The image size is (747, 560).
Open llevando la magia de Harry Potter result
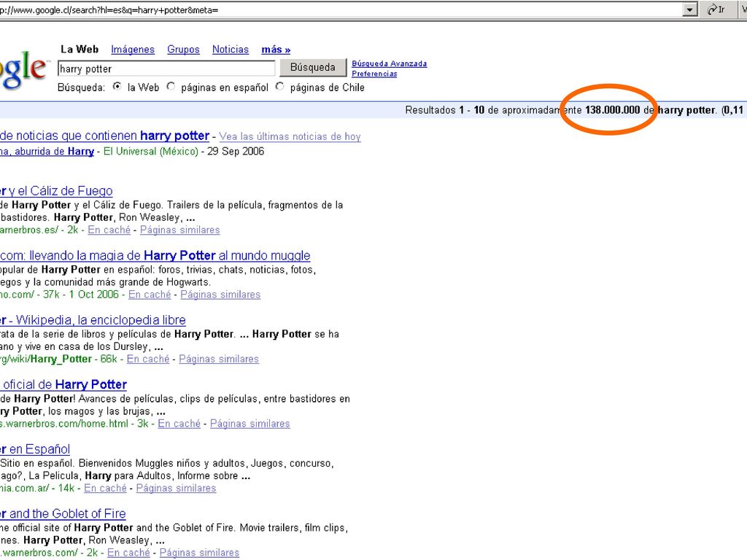[155, 256]
